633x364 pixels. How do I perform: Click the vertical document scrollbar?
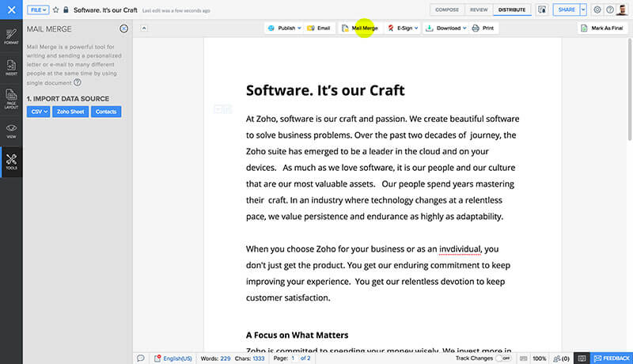[629, 89]
